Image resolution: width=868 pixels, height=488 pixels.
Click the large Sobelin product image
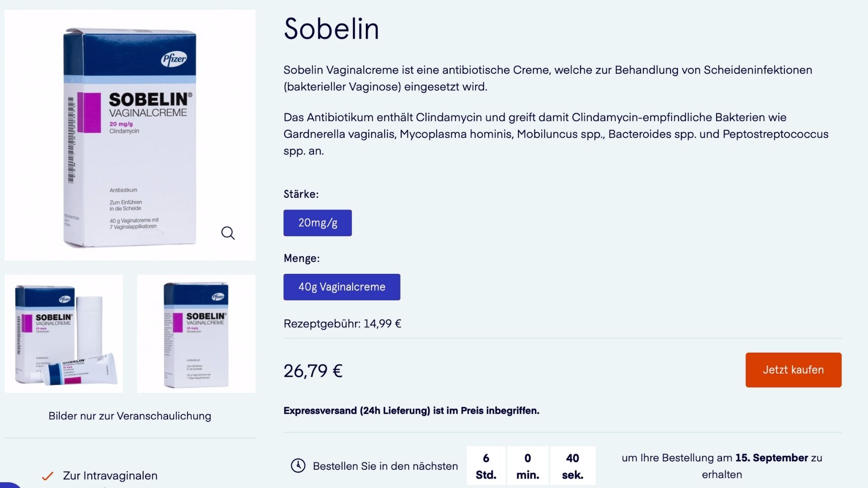130,136
